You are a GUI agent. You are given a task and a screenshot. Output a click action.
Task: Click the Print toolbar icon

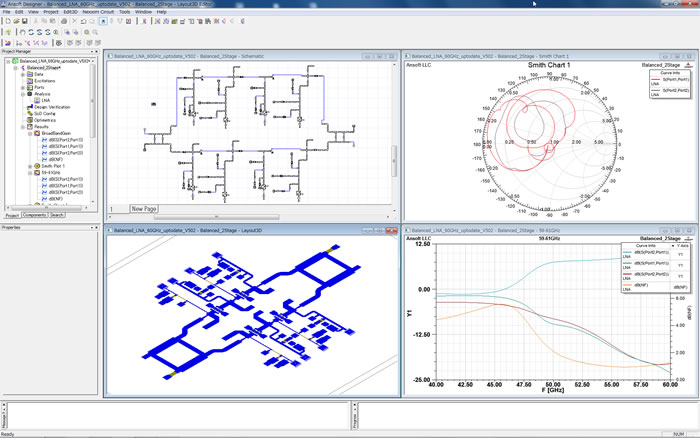pos(64,21)
